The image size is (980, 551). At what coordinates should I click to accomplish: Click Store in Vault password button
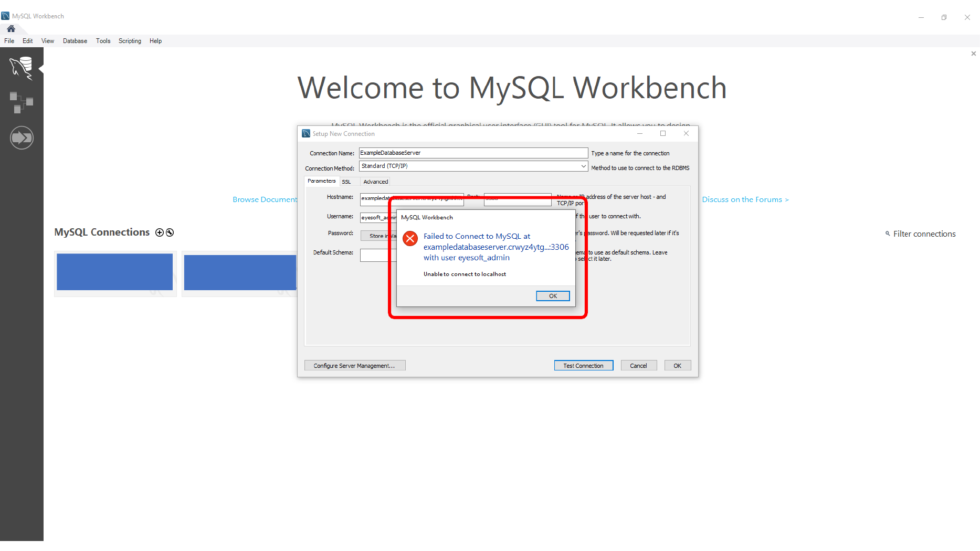point(379,236)
